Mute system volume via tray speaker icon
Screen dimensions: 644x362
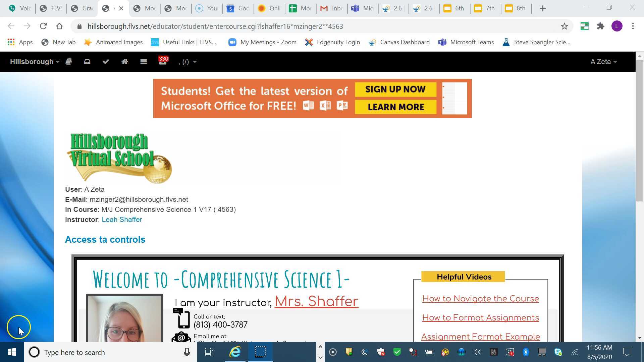(x=477, y=352)
